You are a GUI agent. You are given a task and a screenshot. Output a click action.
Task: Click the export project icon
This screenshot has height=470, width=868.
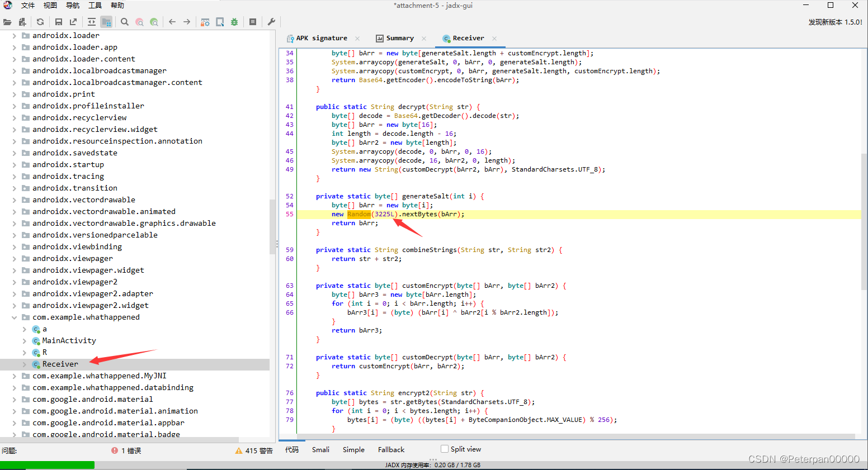tap(73, 22)
